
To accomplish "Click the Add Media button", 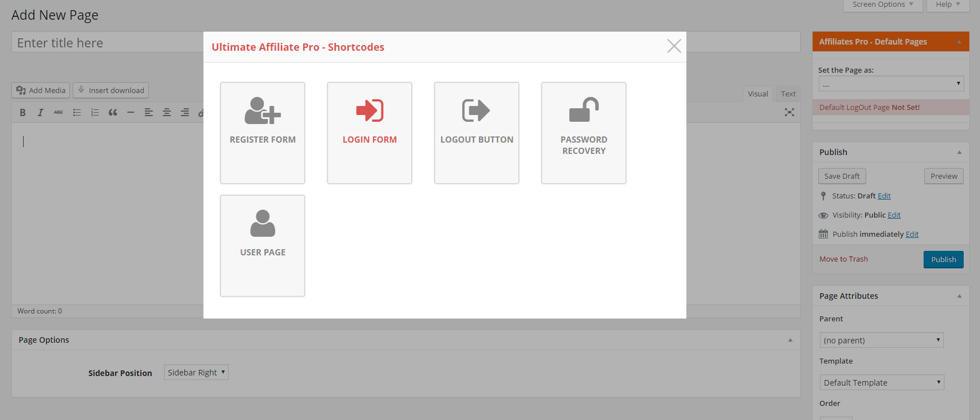I will (x=41, y=90).
